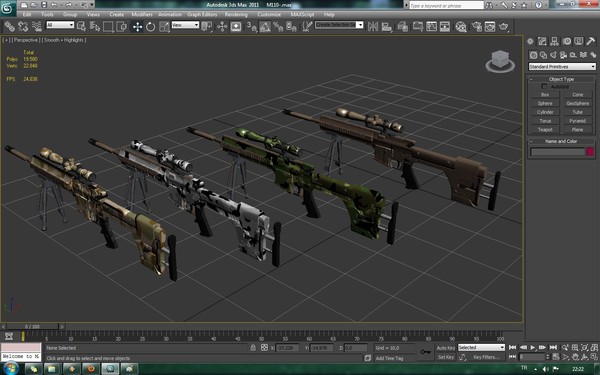Toggle Percent Snap

(x=278, y=26)
